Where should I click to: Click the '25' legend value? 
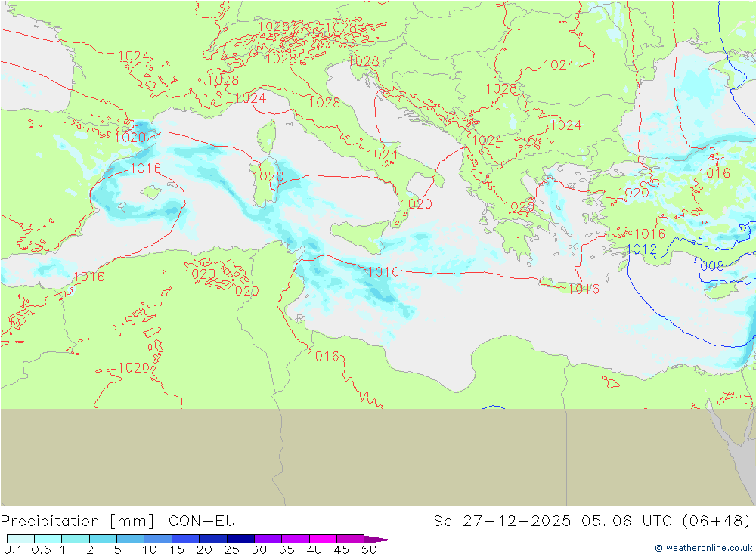[231, 549]
